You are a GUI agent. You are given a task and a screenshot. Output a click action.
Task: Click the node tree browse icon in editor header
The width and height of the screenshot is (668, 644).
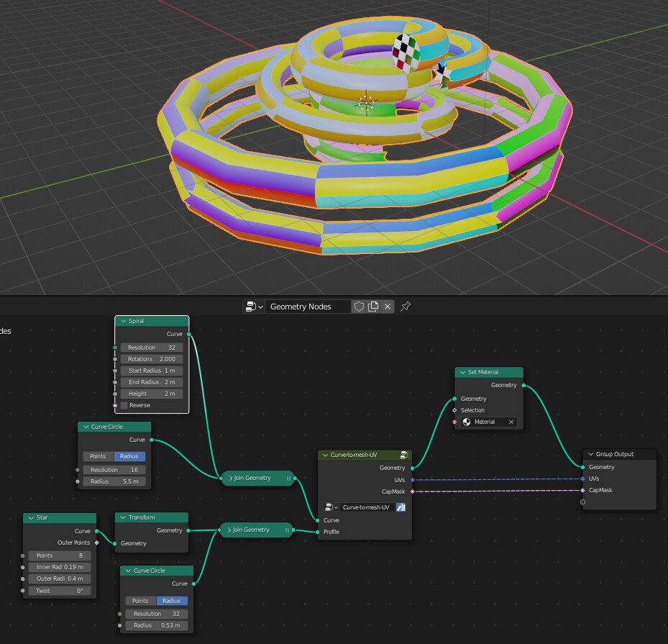[251, 306]
